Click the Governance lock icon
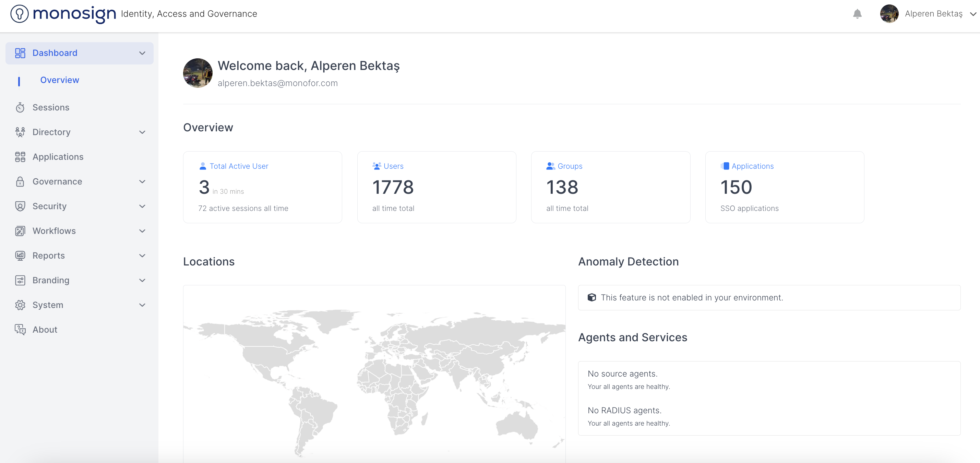Image resolution: width=980 pixels, height=463 pixels. [20, 181]
